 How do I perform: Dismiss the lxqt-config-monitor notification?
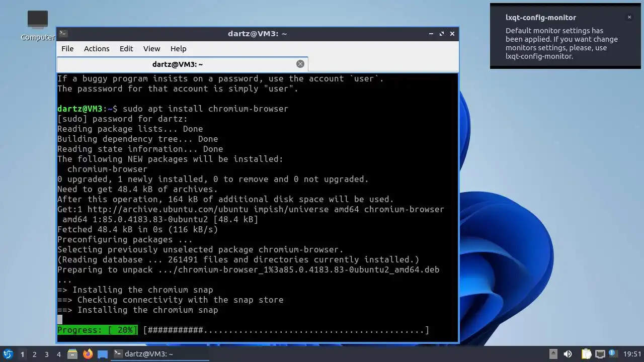point(629,17)
